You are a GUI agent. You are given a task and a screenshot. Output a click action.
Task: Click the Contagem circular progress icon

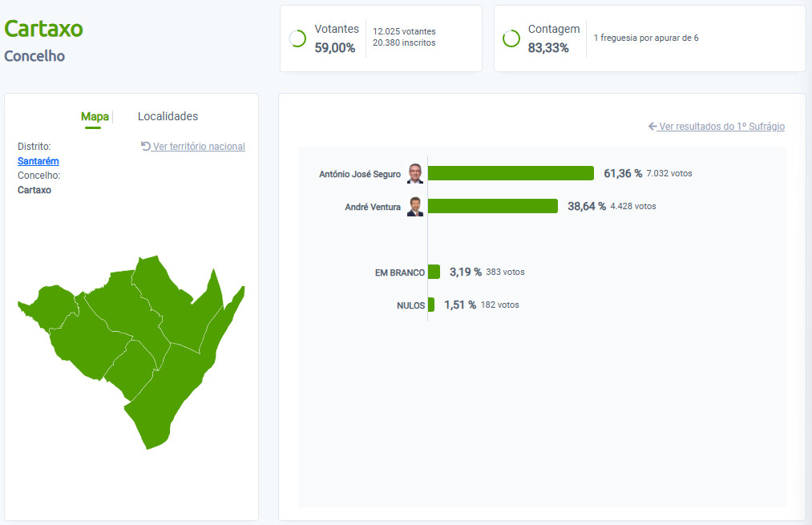tap(511, 38)
